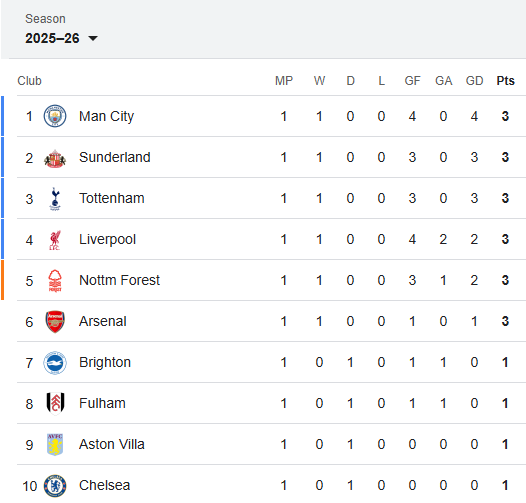Click the Liverpool liver bird crest
526x503 pixels.
click(55, 240)
